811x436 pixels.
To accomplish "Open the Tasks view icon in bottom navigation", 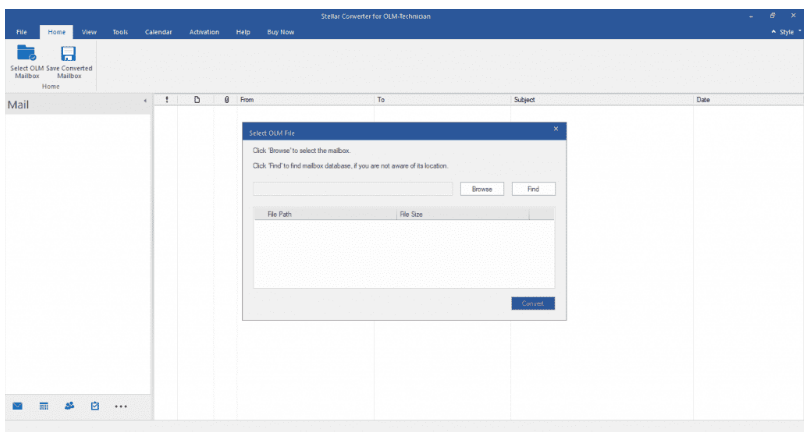I will [95, 406].
